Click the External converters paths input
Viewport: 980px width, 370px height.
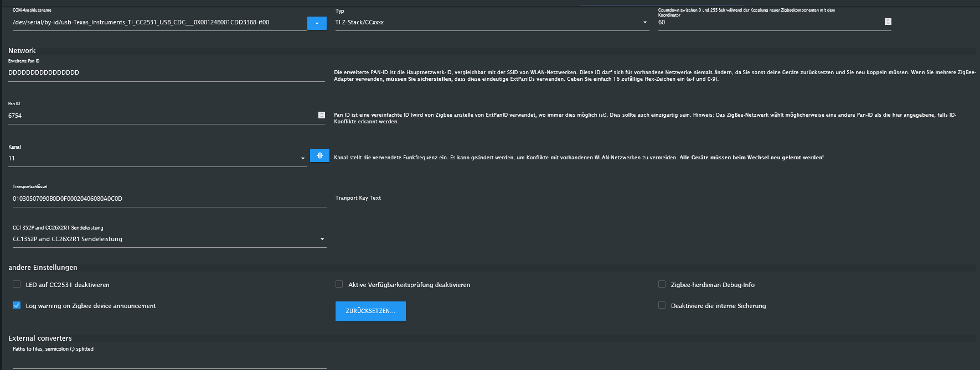coord(169,362)
